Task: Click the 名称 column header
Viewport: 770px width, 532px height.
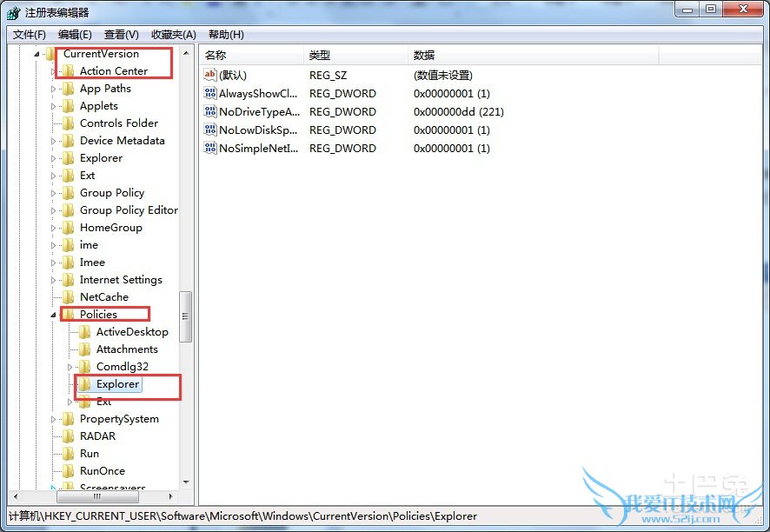Action: [252, 55]
